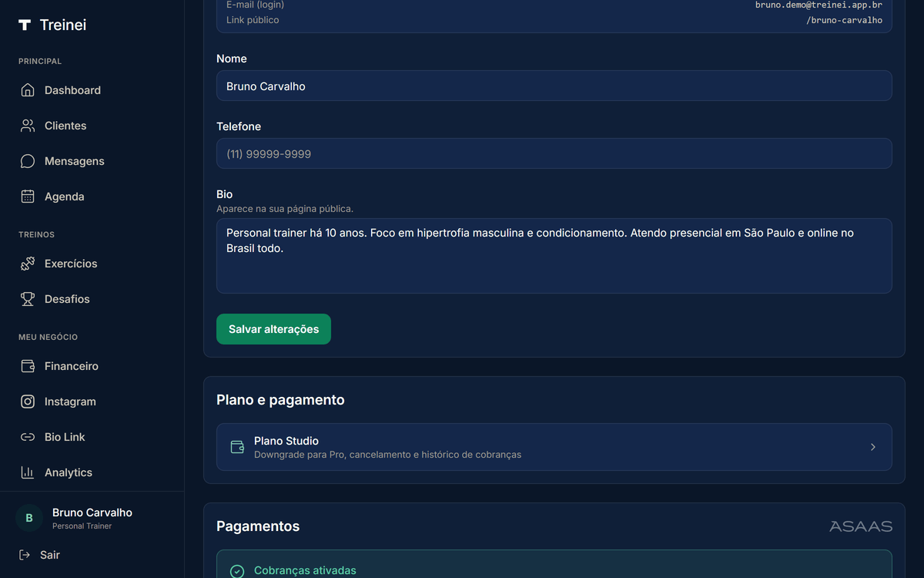This screenshot has width=924, height=578.
Task: Click the Link público label
Action: click(253, 20)
